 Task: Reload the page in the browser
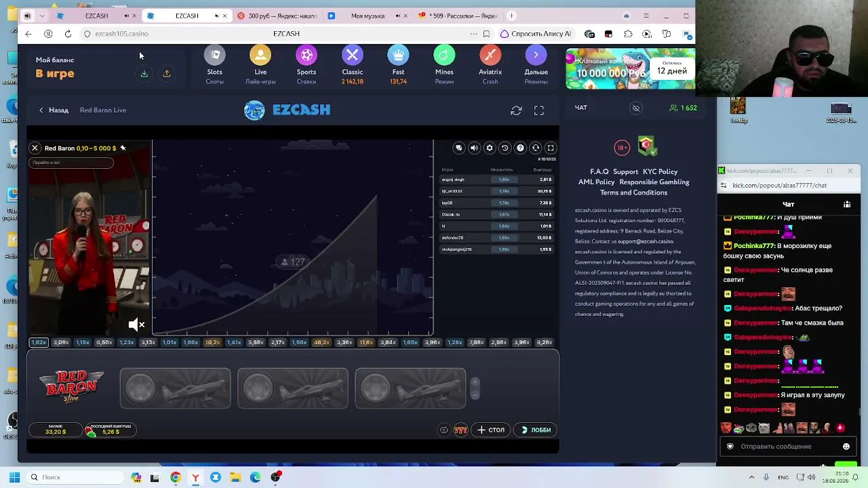click(x=68, y=34)
